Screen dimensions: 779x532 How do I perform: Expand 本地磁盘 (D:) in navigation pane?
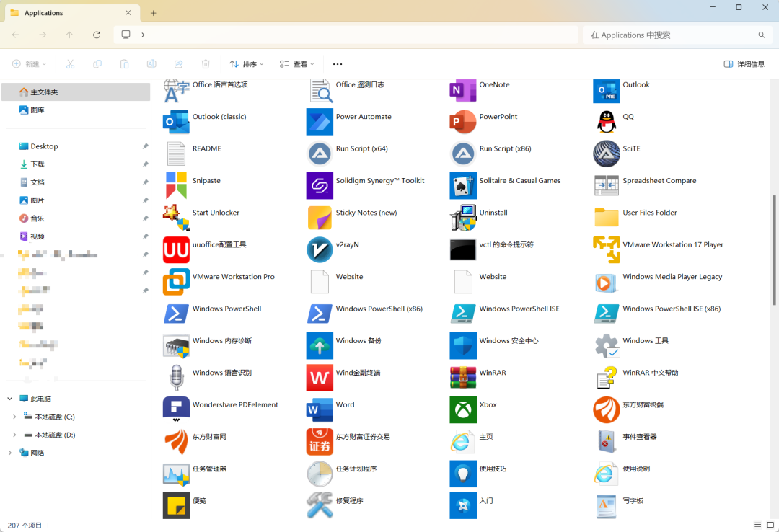tap(14, 435)
